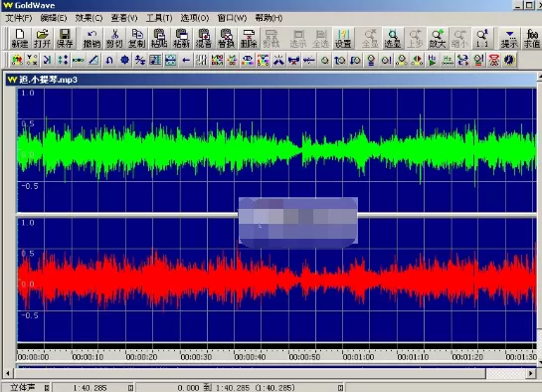Click the 1:40.285 length status field

90,388
